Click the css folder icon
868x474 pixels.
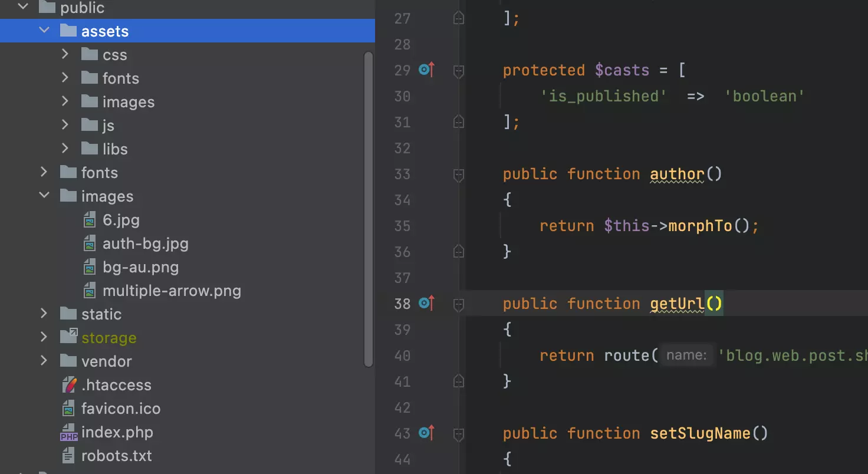tap(90, 54)
